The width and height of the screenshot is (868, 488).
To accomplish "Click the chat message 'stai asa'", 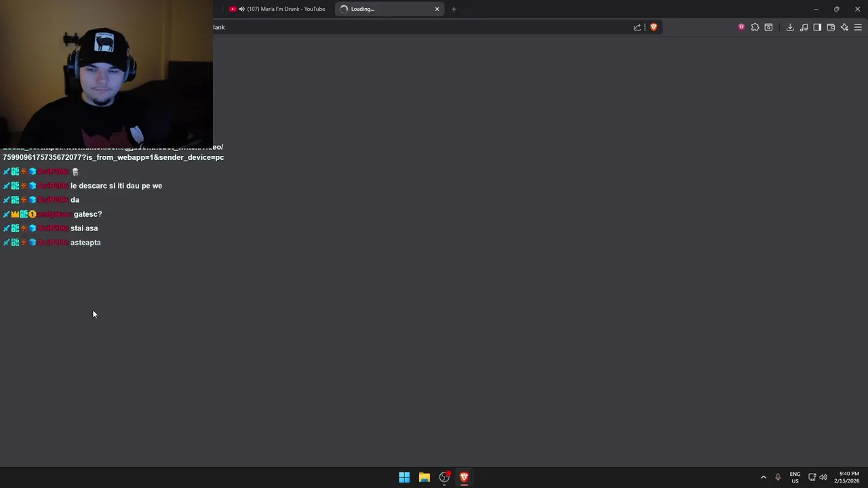I will point(84,228).
